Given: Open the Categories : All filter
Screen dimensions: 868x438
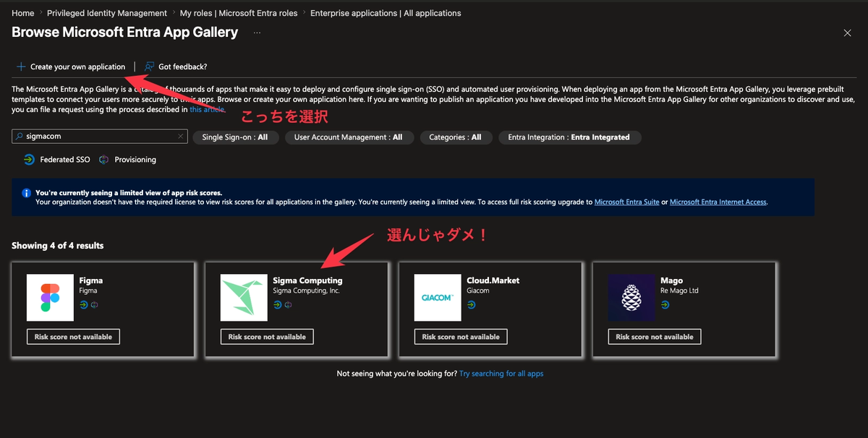Looking at the screenshot, I should pos(455,137).
